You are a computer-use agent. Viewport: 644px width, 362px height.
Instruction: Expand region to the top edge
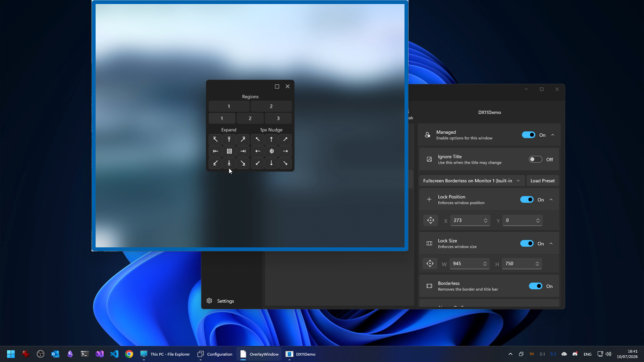229,139
